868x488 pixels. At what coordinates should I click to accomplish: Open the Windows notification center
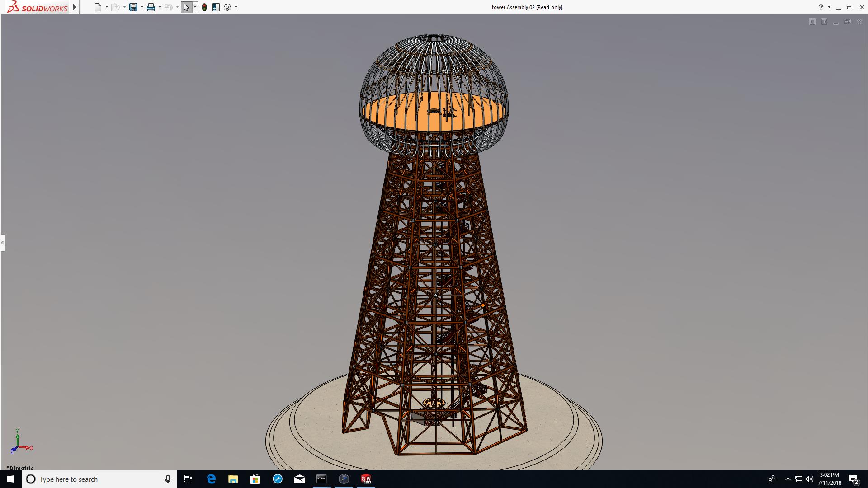(854, 479)
